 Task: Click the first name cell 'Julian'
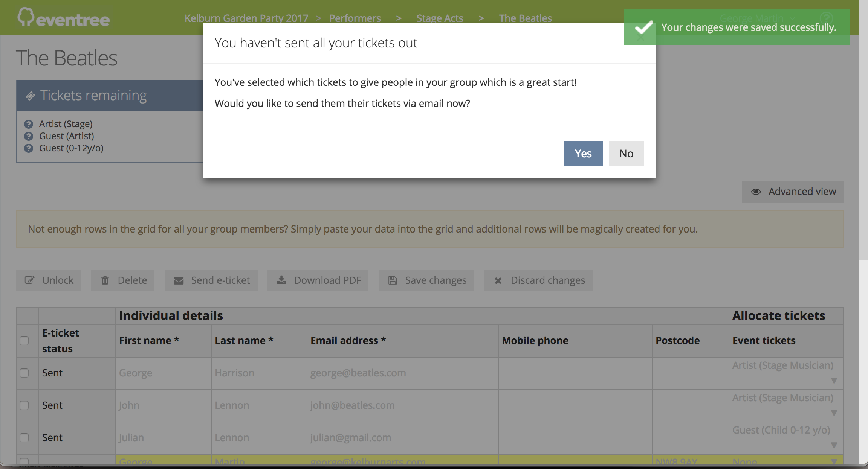coord(163,438)
